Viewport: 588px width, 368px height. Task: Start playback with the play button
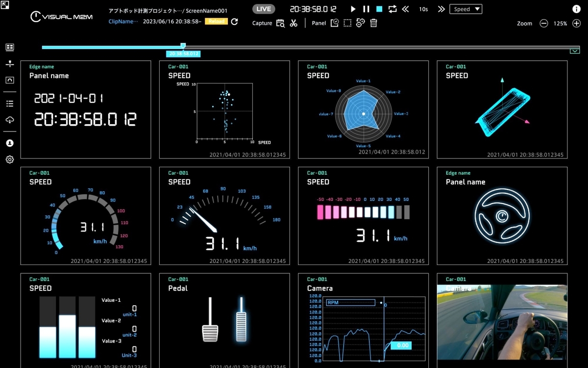(353, 9)
